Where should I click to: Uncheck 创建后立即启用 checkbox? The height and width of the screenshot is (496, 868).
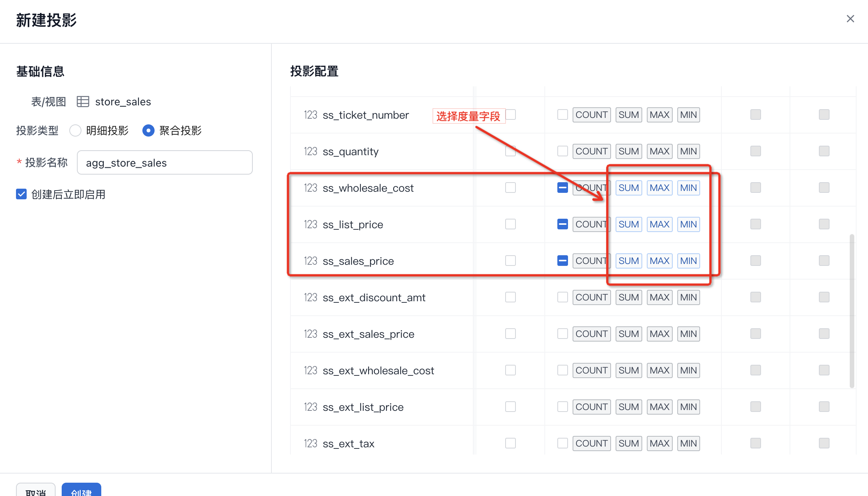point(21,194)
